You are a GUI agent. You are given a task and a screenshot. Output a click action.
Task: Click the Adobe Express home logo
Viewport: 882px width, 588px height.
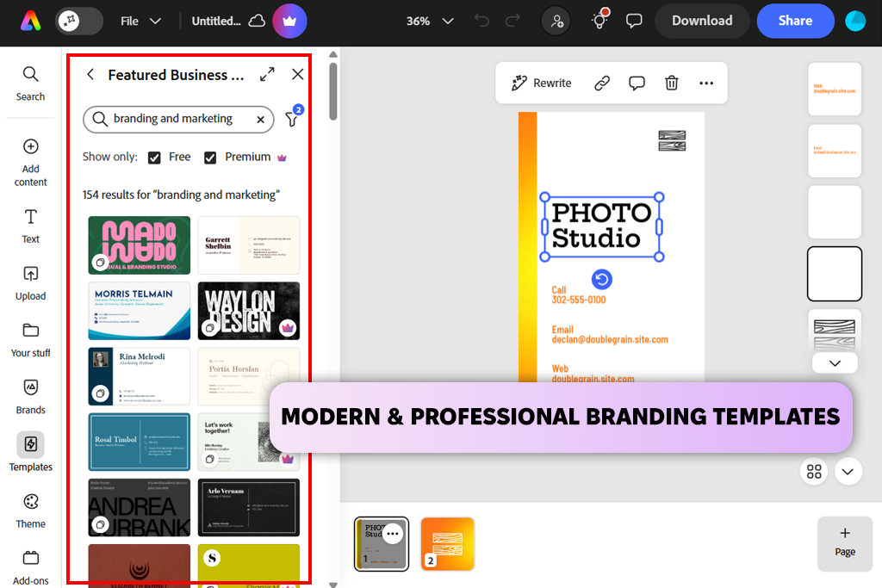click(30, 21)
